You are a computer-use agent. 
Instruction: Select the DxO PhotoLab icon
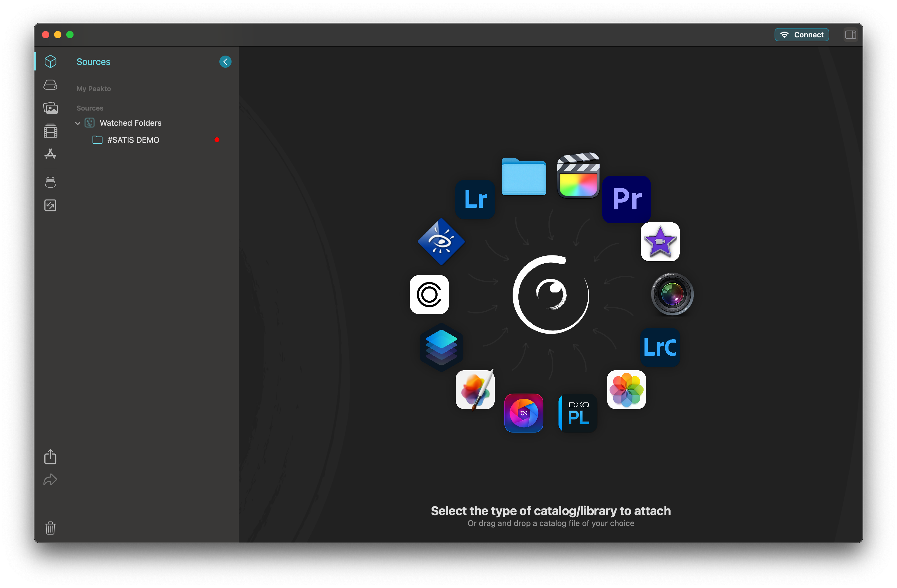point(577,413)
